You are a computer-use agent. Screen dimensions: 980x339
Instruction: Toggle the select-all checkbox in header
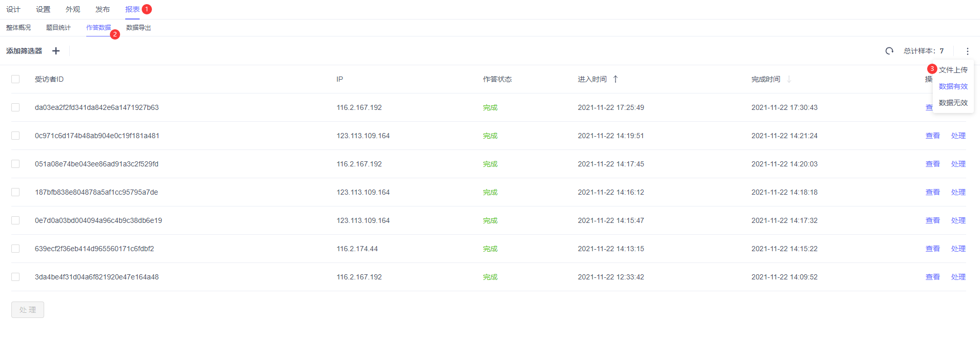coord(15,79)
